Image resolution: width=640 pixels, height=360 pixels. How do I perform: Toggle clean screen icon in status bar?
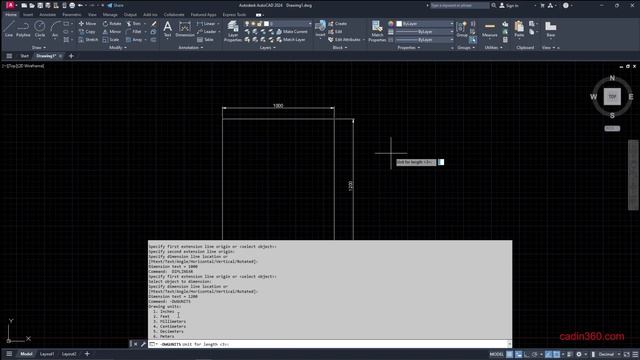tap(627, 354)
